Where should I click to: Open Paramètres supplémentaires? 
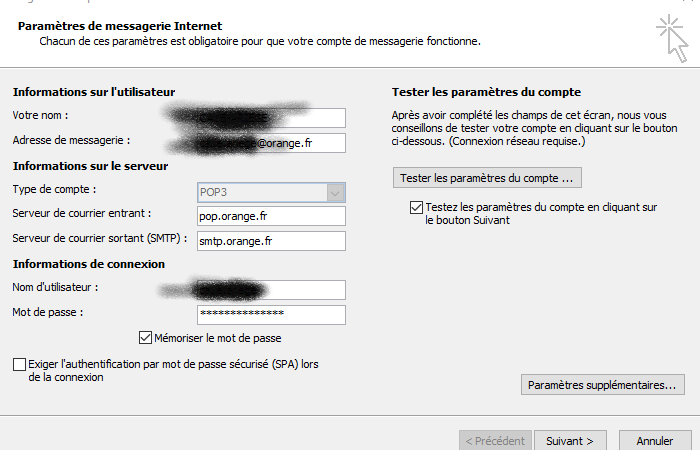click(602, 384)
